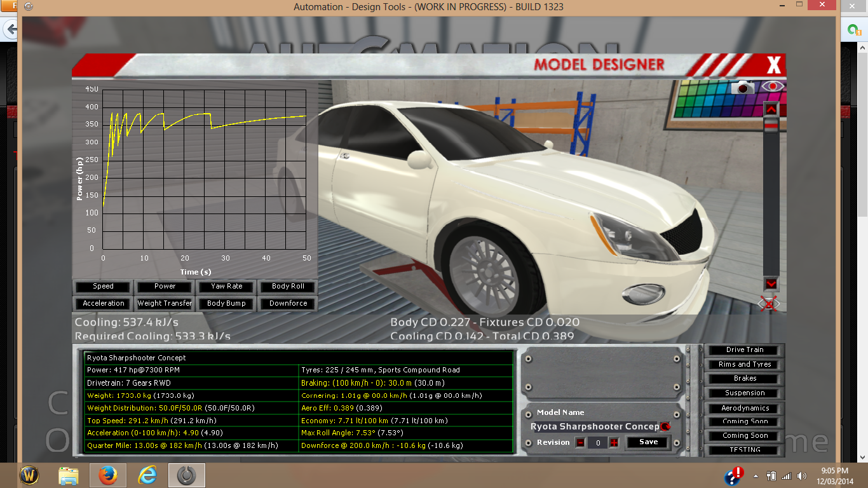Click the Top Speed 291.2 km/h stat
Screen dimensions: 868x488
[191, 421]
